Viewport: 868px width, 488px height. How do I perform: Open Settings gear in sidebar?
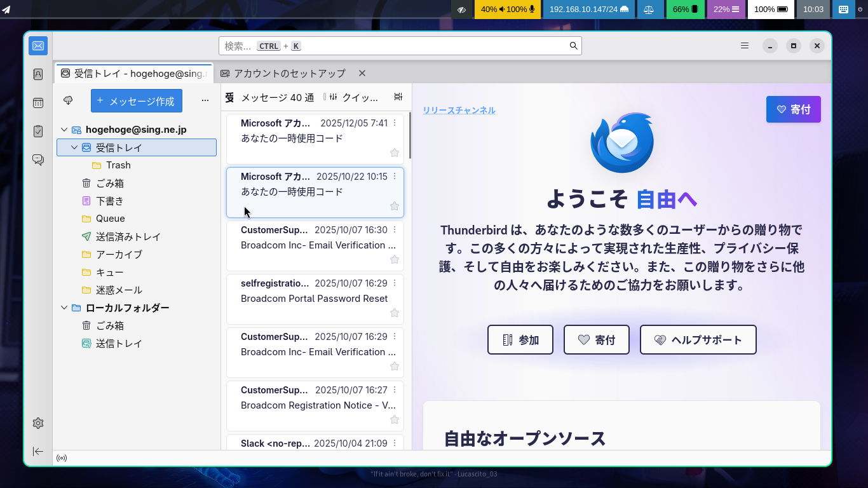[38, 423]
